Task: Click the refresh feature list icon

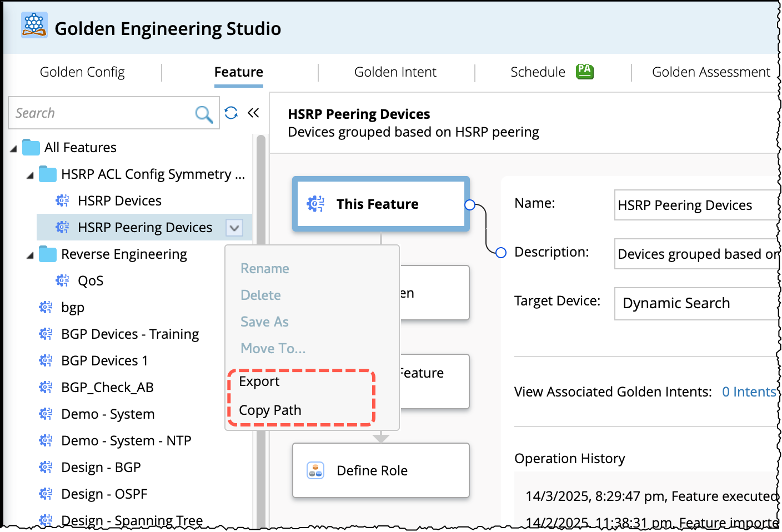Action: point(231,113)
